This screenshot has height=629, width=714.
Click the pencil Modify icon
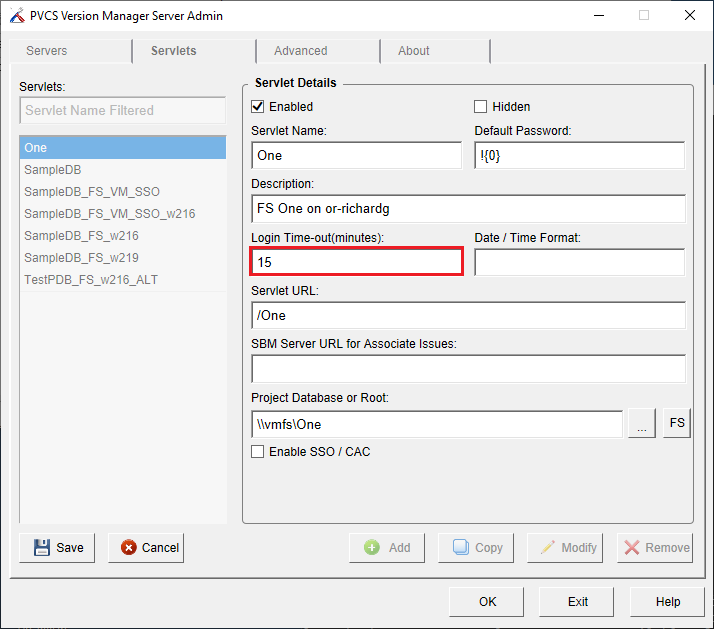click(548, 547)
